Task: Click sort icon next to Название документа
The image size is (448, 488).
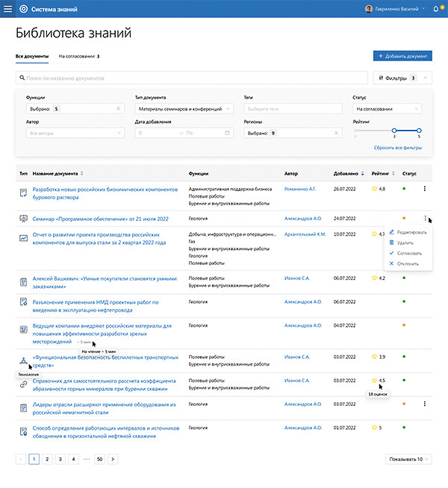Action: [82, 173]
